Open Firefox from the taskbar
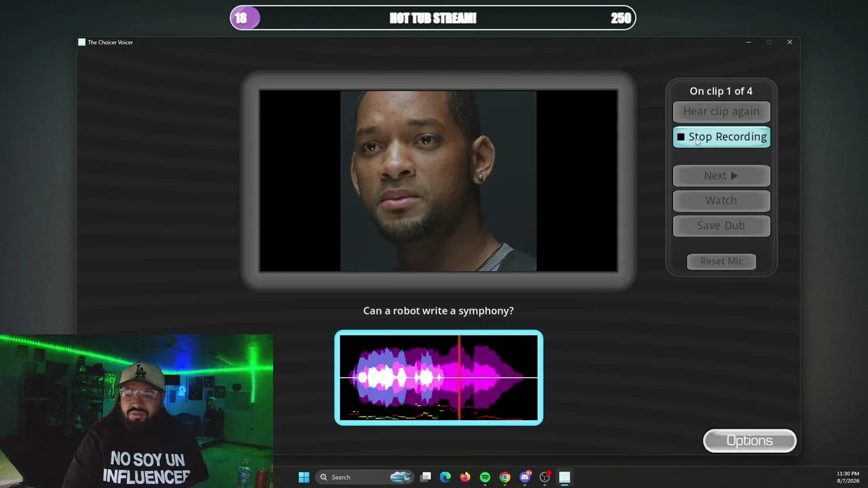 (465, 477)
